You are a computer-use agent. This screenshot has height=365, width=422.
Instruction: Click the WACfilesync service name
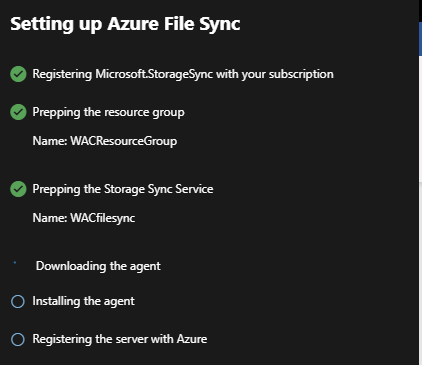click(x=103, y=218)
